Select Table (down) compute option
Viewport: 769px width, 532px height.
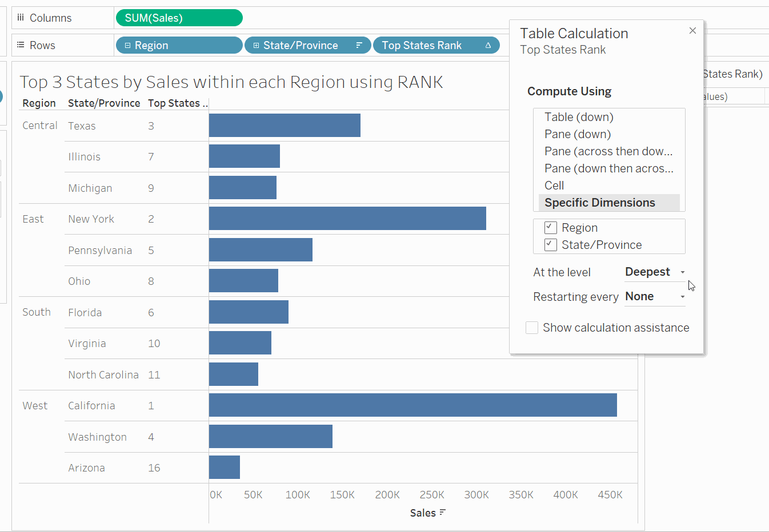[x=579, y=117]
